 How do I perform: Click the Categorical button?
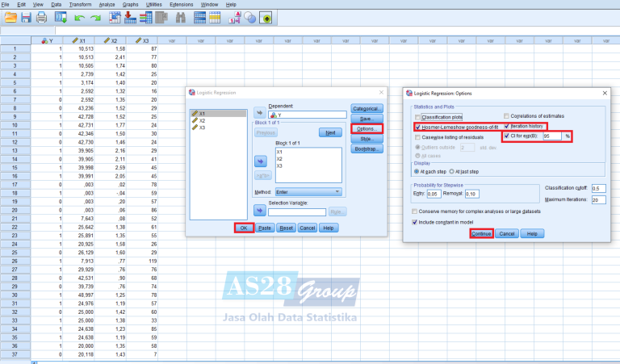[x=367, y=108]
